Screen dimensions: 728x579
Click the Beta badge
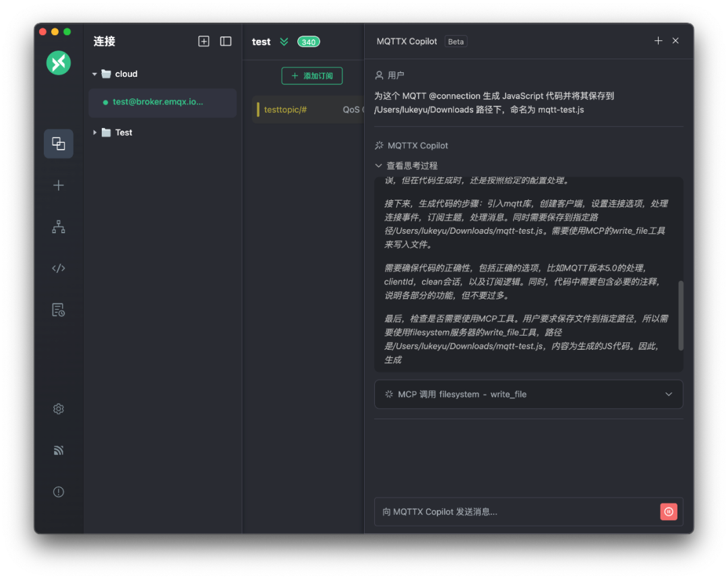click(456, 42)
